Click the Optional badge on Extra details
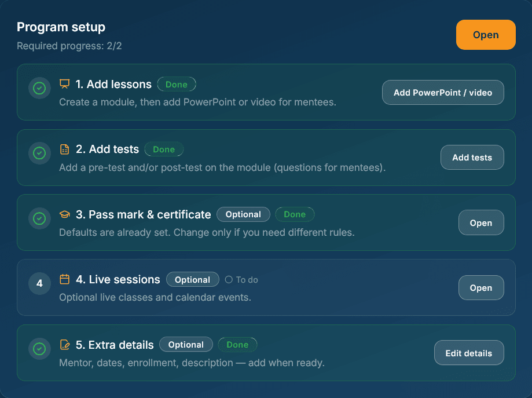The image size is (532, 398). [x=186, y=344]
